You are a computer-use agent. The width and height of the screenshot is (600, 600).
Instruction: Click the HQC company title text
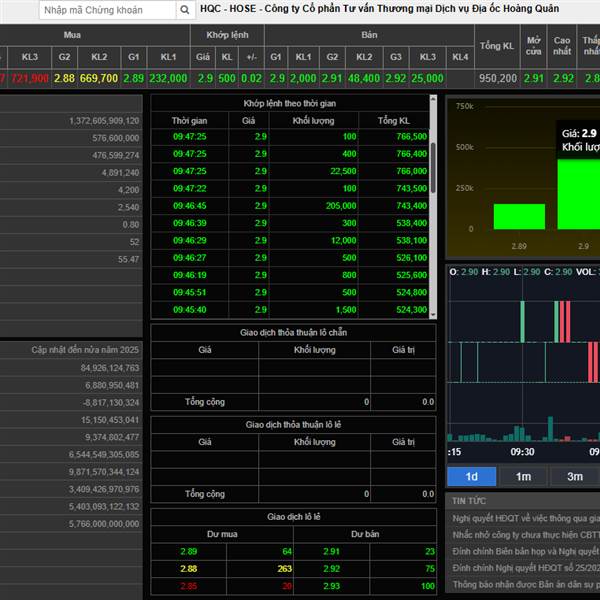tap(380, 8)
